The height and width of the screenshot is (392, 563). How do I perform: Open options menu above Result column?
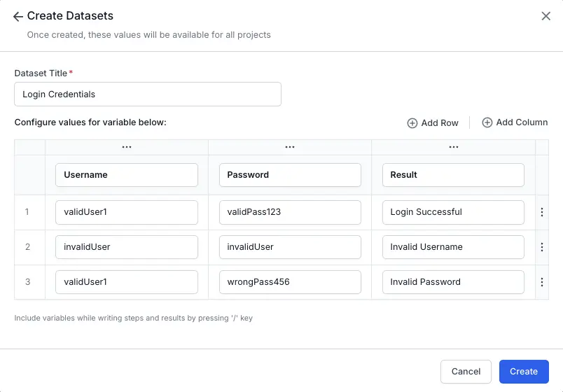pos(454,147)
